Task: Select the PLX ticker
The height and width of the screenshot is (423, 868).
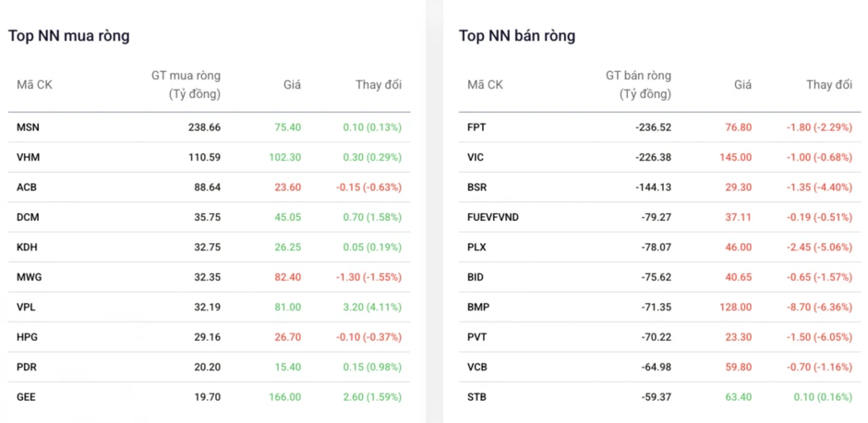Action: click(476, 247)
